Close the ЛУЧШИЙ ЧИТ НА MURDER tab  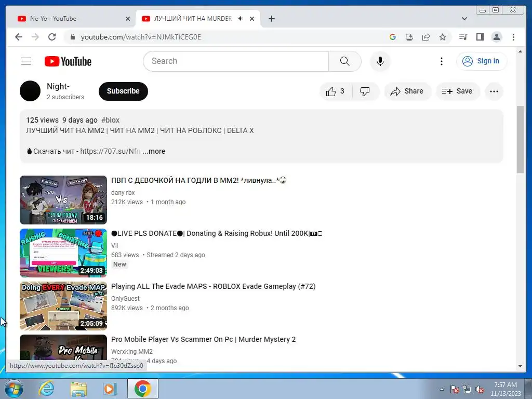pyautogui.click(x=252, y=19)
